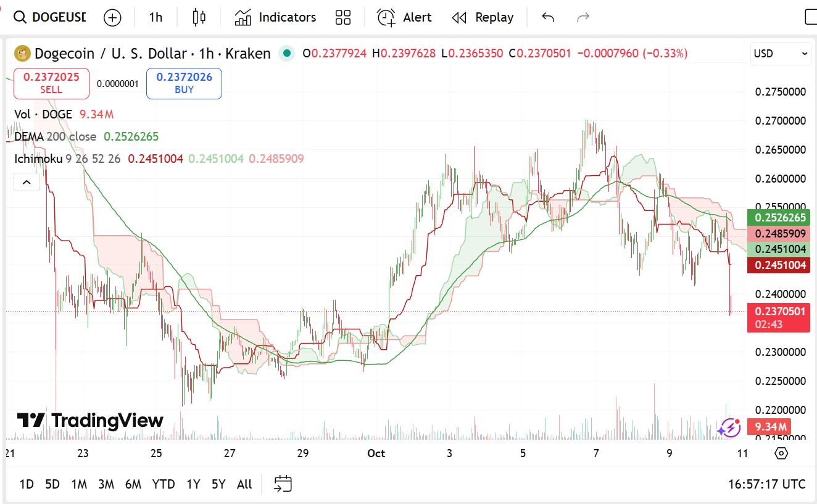Select the Ichimoku 9 26 52 26 legend
The image size is (817, 504).
click(x=68, y=159)
